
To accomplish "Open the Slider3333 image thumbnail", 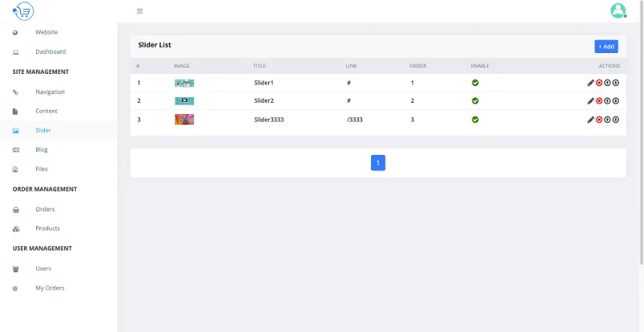I will (x=184, y=120).
